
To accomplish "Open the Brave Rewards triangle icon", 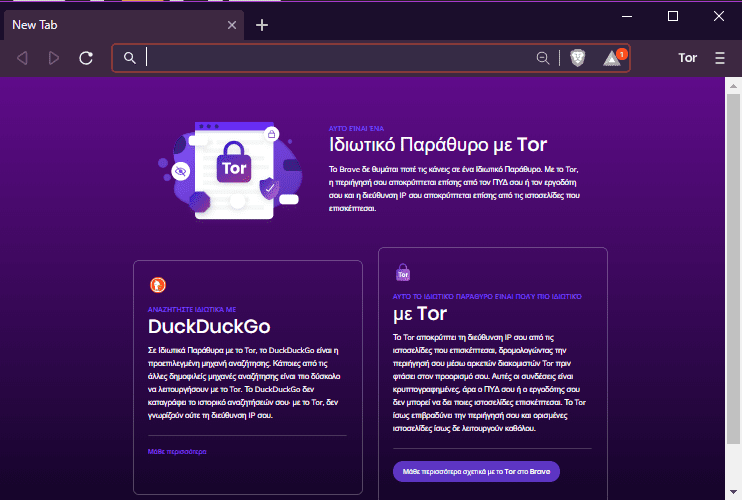I will pos(614,58).
